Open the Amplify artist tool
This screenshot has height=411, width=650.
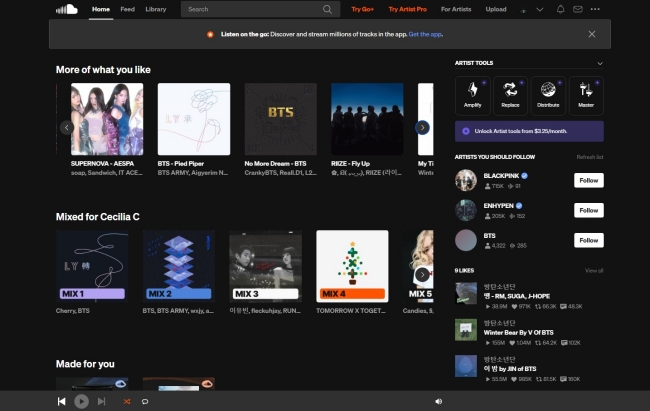point(473,95)
